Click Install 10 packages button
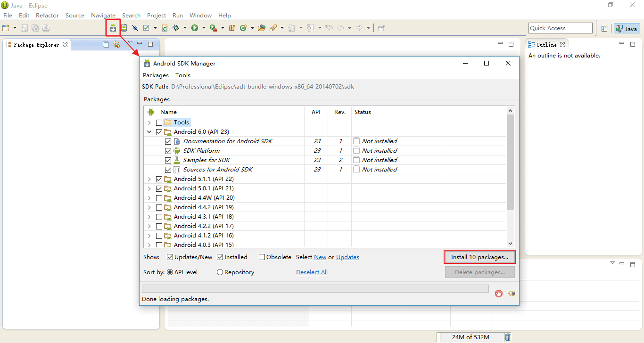Image resolution: width=644 pixels, height=343 pixels. [480, 257]
